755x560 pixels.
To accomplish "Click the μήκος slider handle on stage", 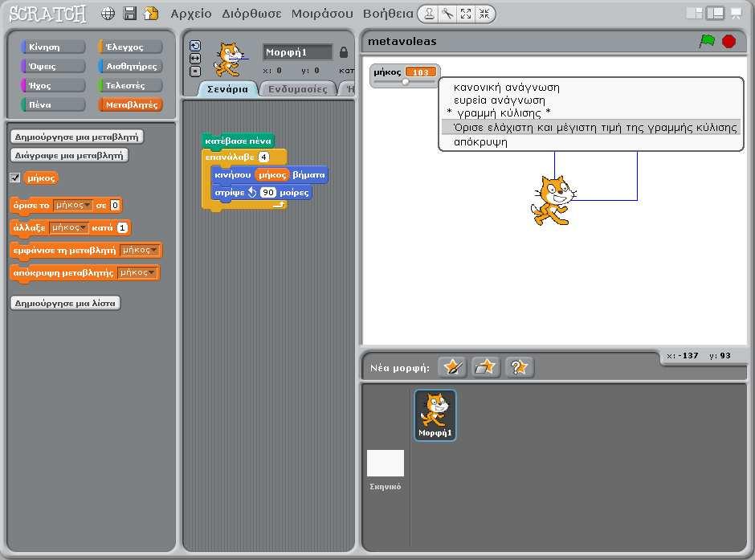I will coord(406,81).
